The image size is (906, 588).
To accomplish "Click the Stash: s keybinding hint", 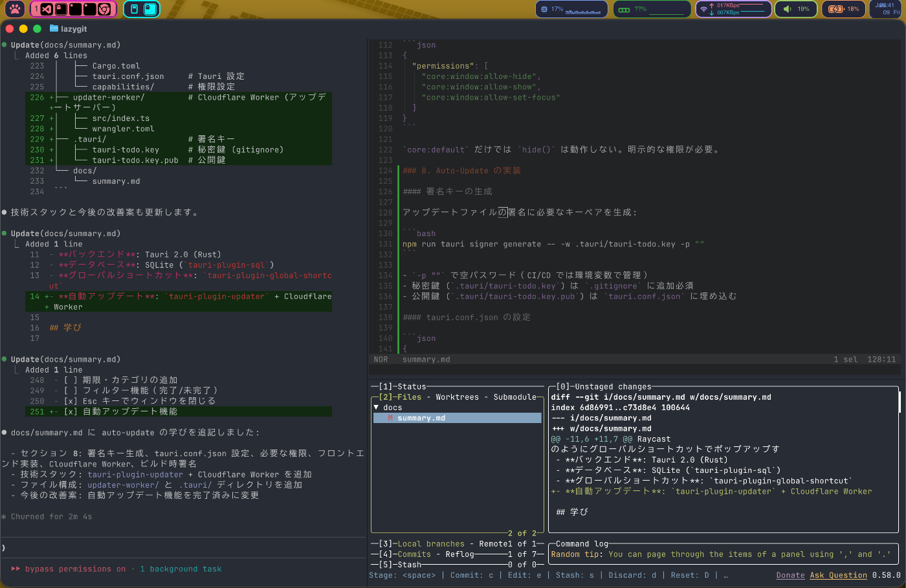I will [575, 575].
